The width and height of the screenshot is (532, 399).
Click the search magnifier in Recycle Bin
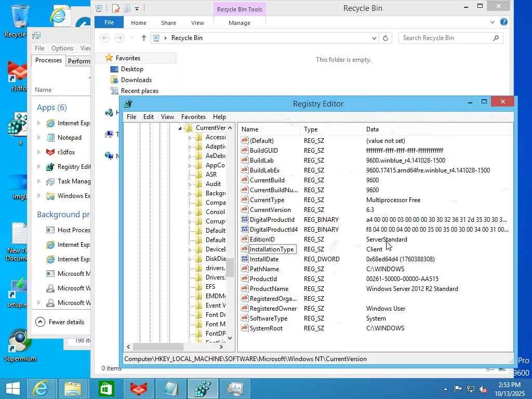coord(496,38)
